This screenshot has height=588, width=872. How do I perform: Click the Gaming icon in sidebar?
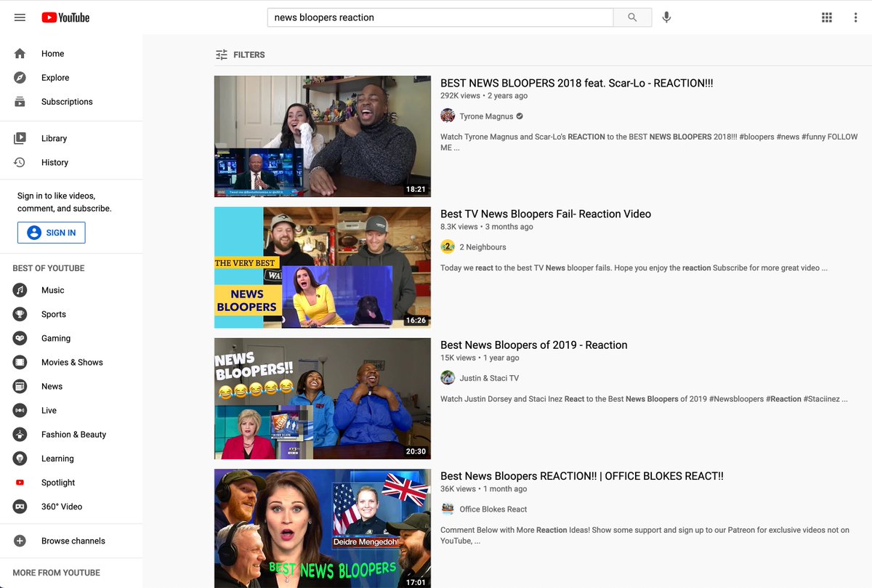click(x=20, y=338)
